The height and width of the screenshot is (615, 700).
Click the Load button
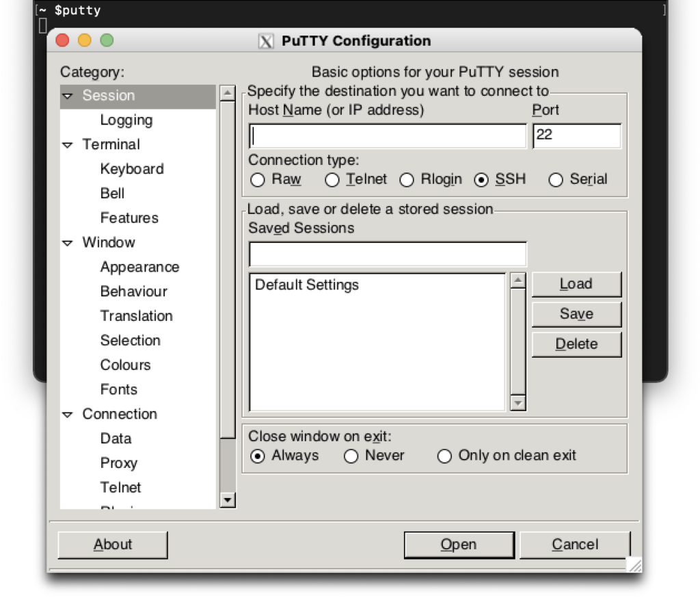[576, 284]
